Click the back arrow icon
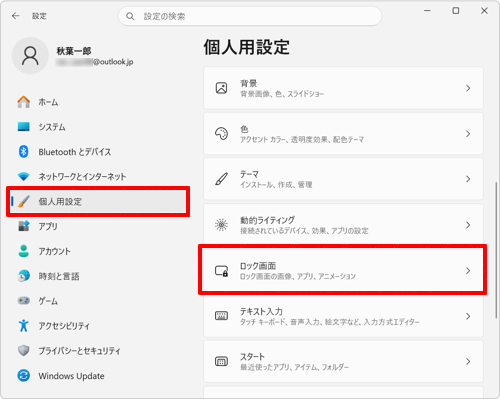 (16, 16)
